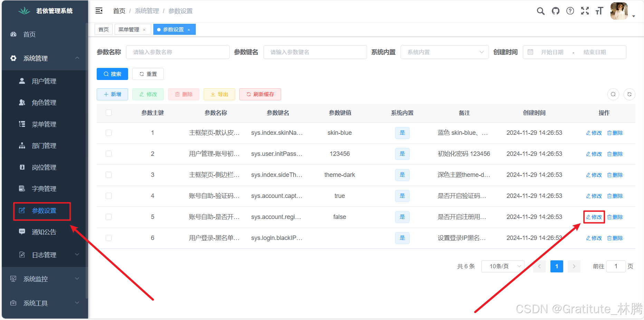Focus the 参数名称 input field
This screenshot has width=644, height=320.
point(178,52)
